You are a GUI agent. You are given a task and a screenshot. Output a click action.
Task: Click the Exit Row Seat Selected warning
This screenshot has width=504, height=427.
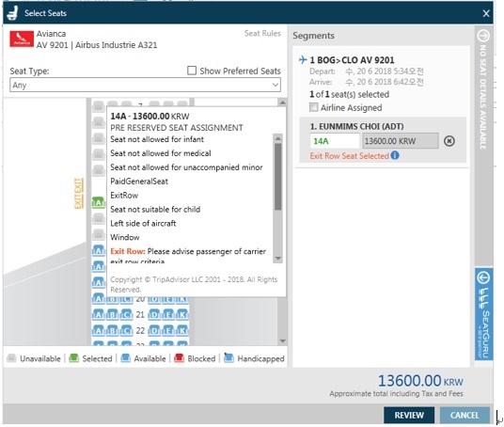click(x=350, y=156)
